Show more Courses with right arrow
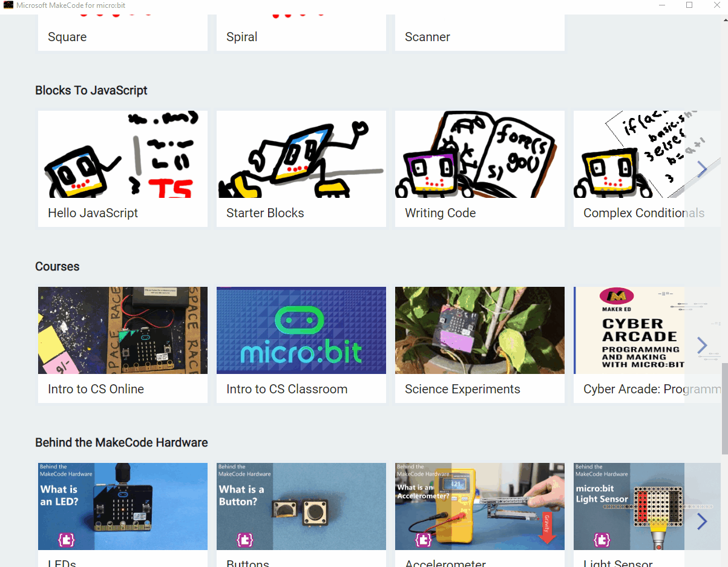Screen dimensions: 728x567 coord(703,345)
